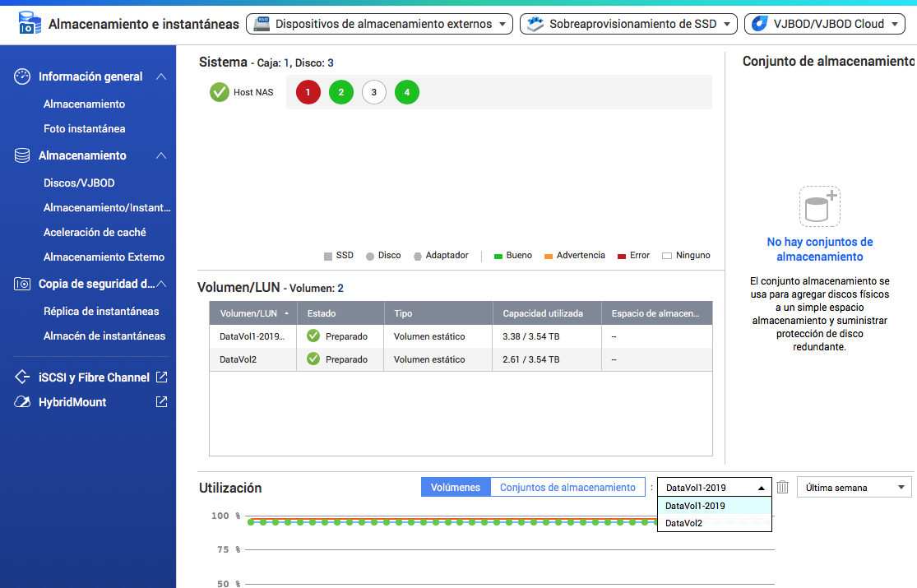The width and height of the screenshot is (917, 588).
Task: Select green disk 2 icon
Action: click(x=341, y=92)
